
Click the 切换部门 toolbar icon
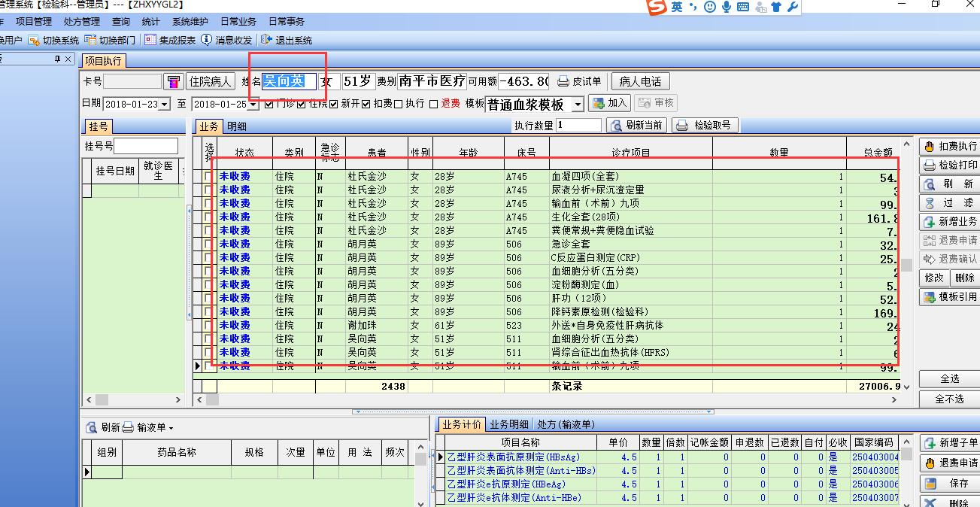(90, 40)
